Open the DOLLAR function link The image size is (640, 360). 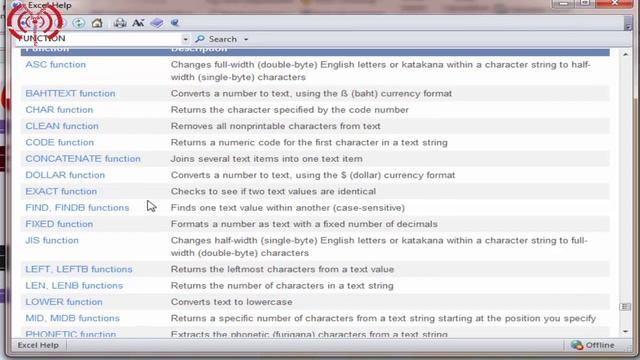pyautogui.click(x=65, y=175)
